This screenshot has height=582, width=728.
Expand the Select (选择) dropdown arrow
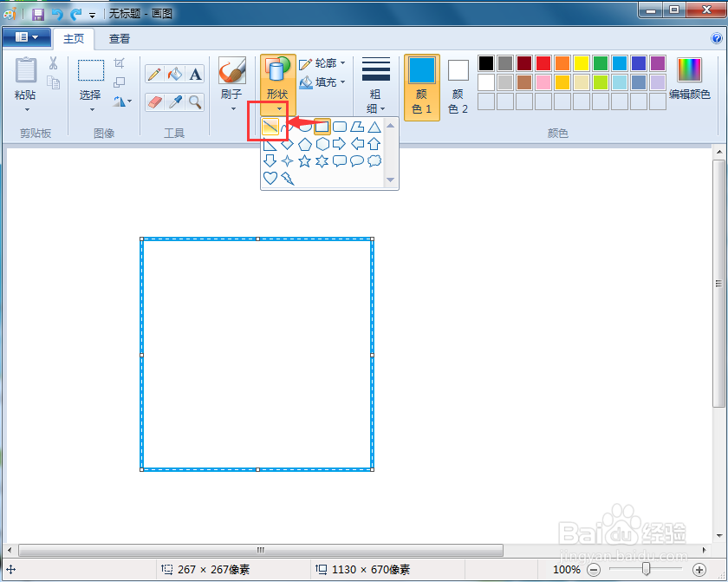pos(92,109)
